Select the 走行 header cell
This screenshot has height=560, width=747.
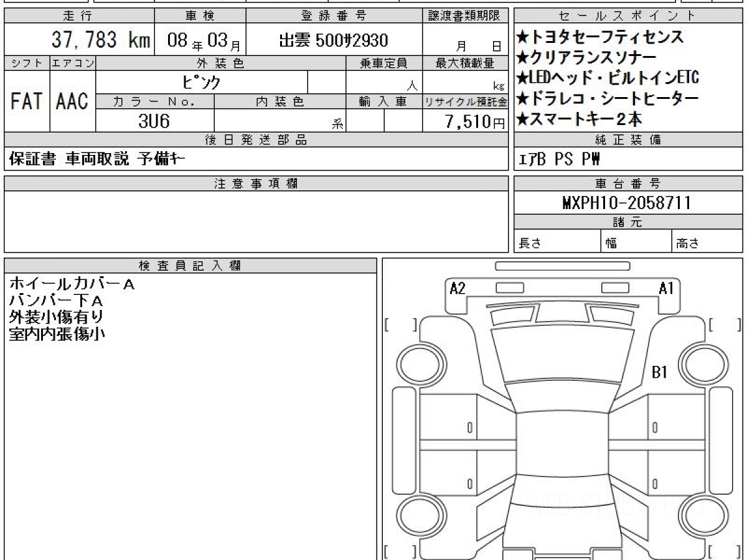[x=78, y=16]
